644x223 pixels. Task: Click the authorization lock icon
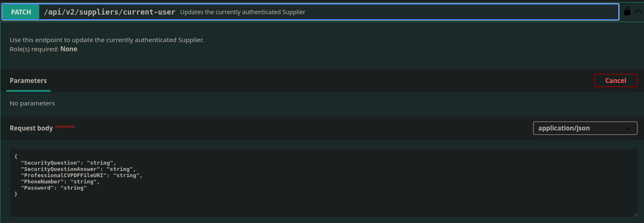pyautogui.click(x=627, y=12)
